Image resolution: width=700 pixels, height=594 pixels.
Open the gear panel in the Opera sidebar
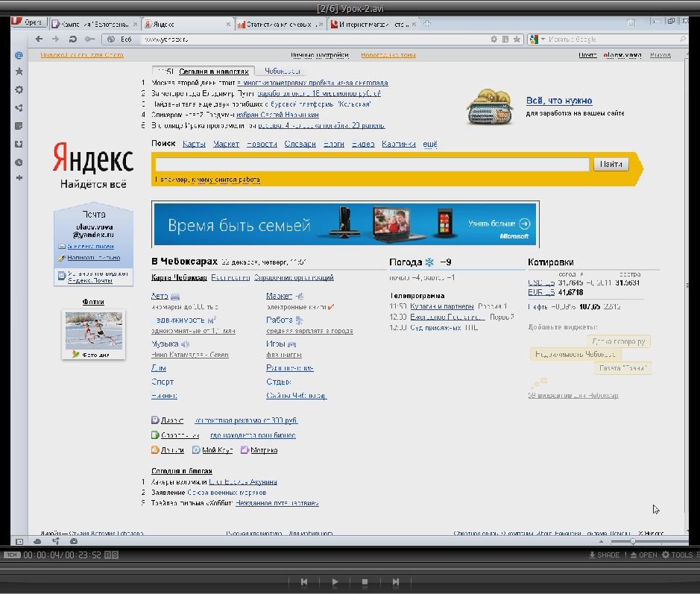(x=19, y=89)
